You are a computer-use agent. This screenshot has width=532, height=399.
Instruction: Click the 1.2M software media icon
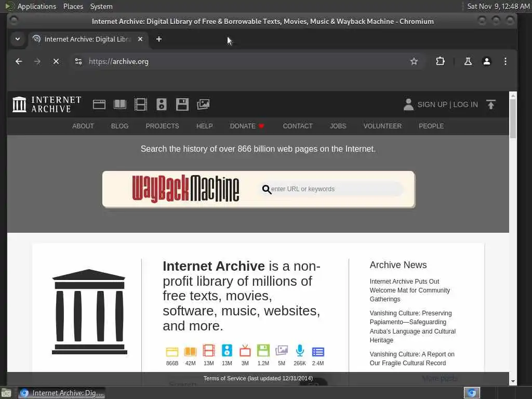263,351
